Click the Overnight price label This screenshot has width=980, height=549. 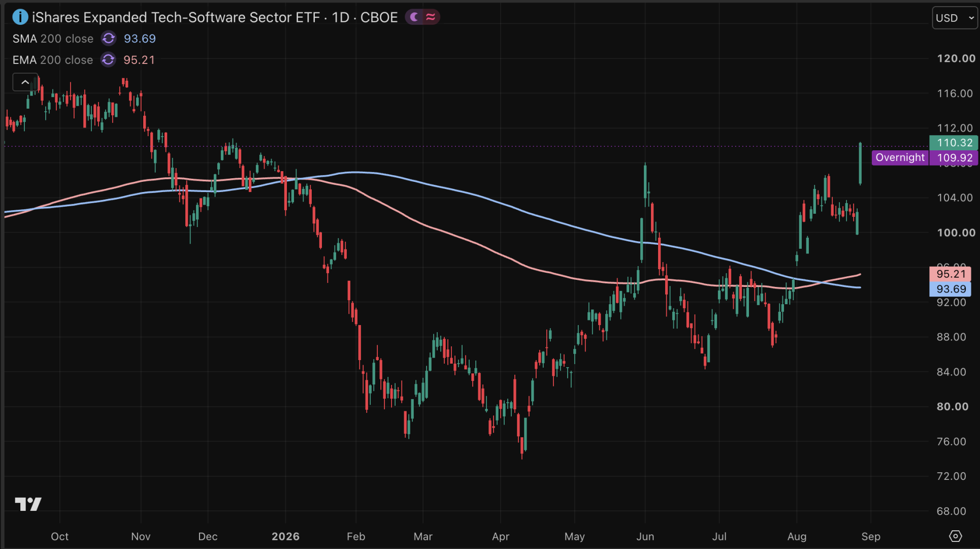tap(900, 157)
